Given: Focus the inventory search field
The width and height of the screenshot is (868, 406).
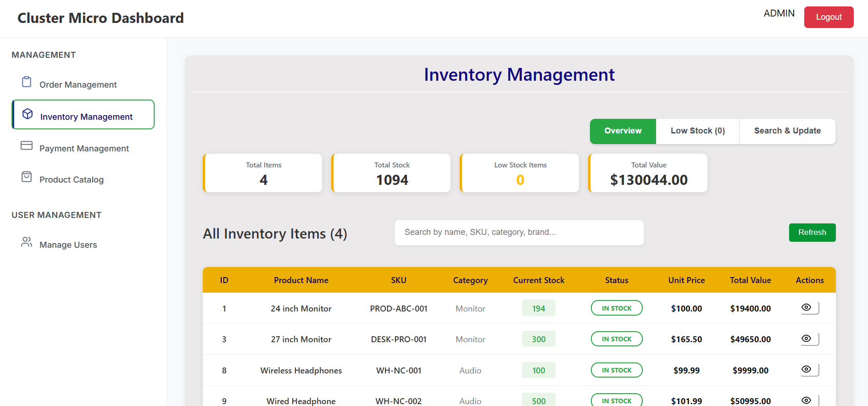Looking at the screenshot, I should 519,233.
